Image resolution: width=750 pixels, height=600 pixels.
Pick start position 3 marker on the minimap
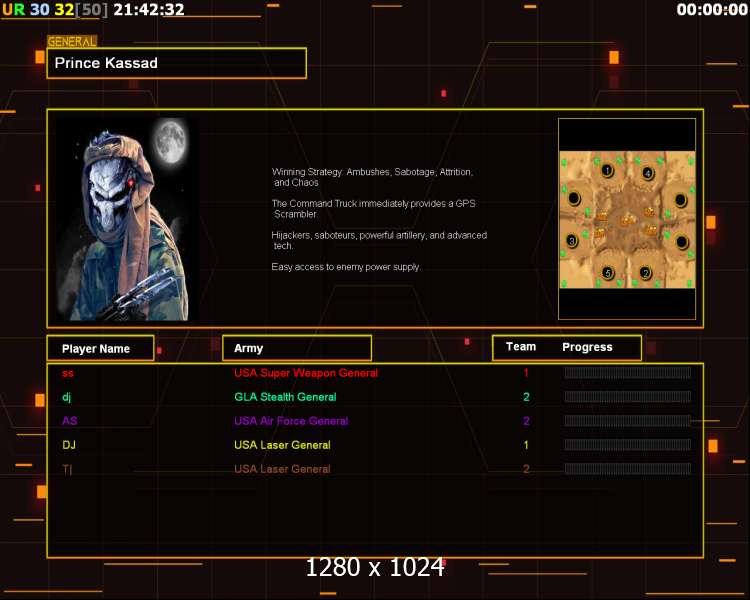572,240
